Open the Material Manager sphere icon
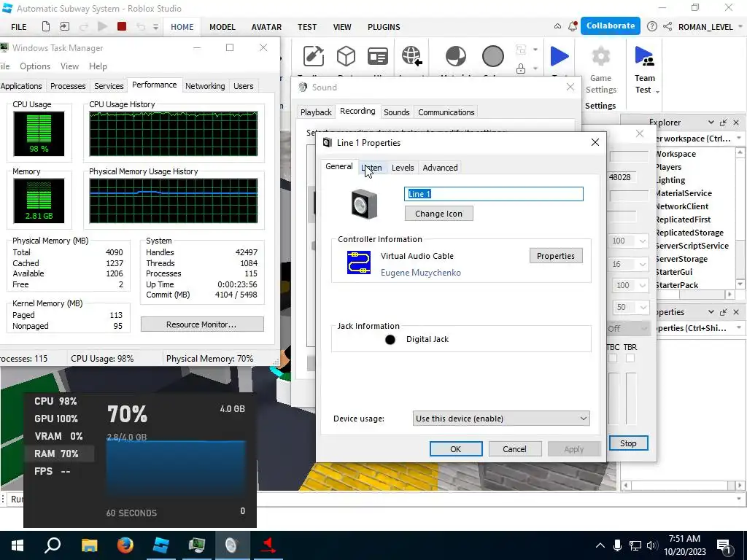This screenshot has height=560, width=747. pyautogui.click(x=456, y=56)
